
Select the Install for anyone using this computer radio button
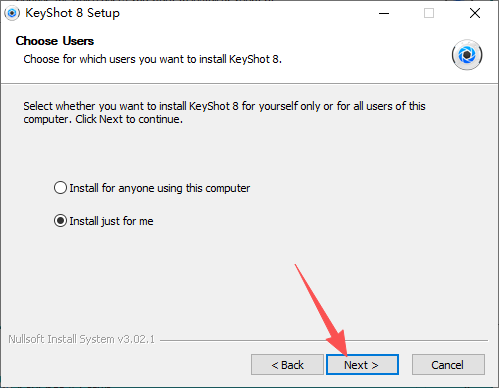60,188
